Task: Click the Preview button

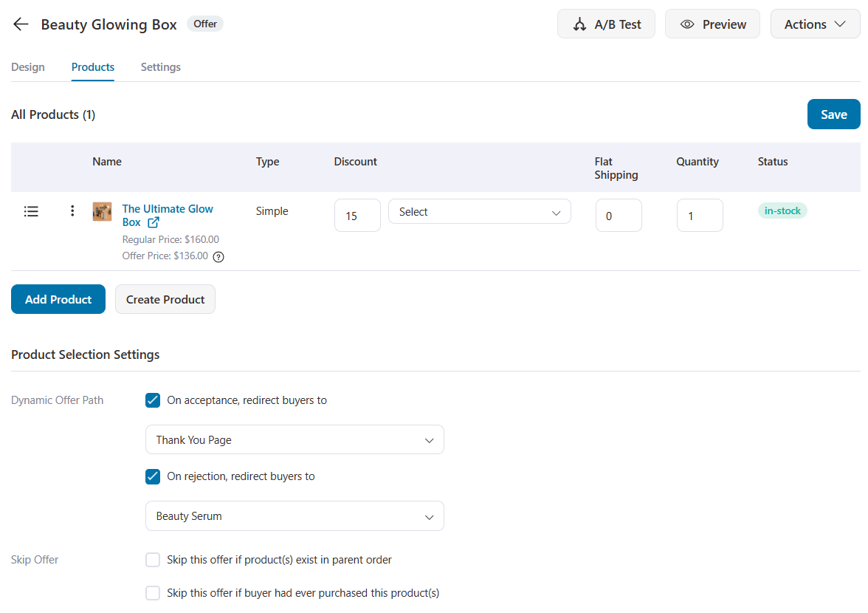Action: click(712, 24)
